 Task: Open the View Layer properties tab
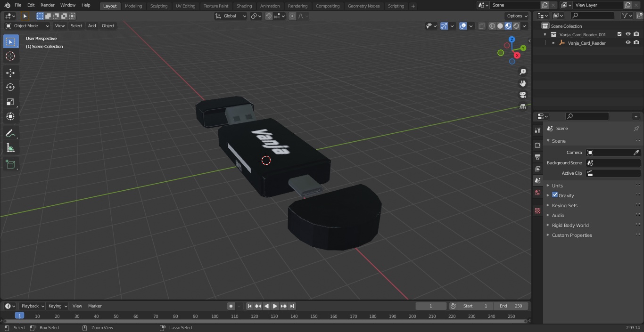(x=537, y=169)
